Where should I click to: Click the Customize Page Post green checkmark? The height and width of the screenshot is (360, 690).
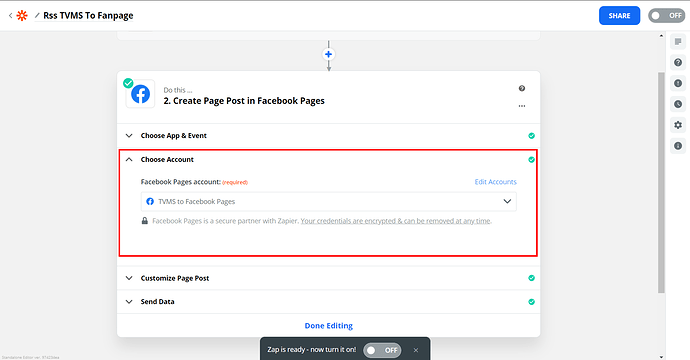(x=531, y=278)
